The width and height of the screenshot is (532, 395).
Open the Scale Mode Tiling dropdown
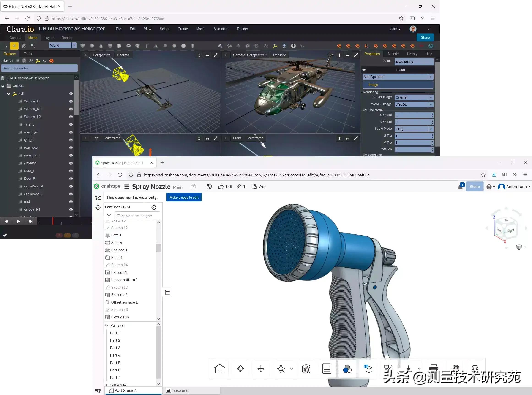coord(431,129)
